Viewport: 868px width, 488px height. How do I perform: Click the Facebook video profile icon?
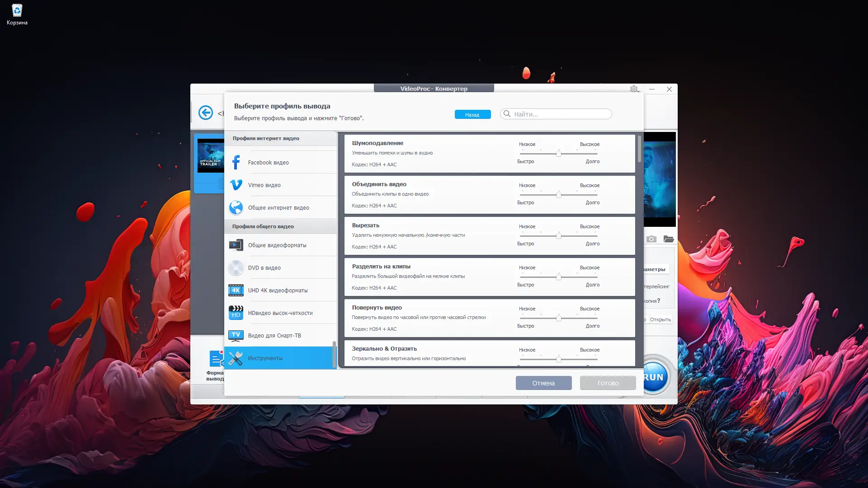[x=236, y=162]
